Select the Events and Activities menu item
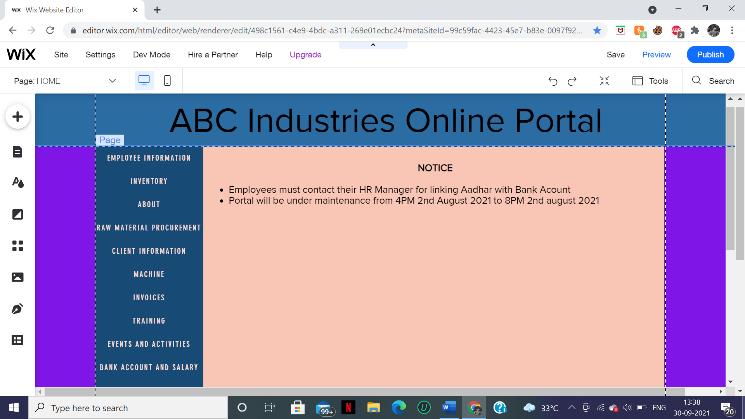 coord(149,344)
